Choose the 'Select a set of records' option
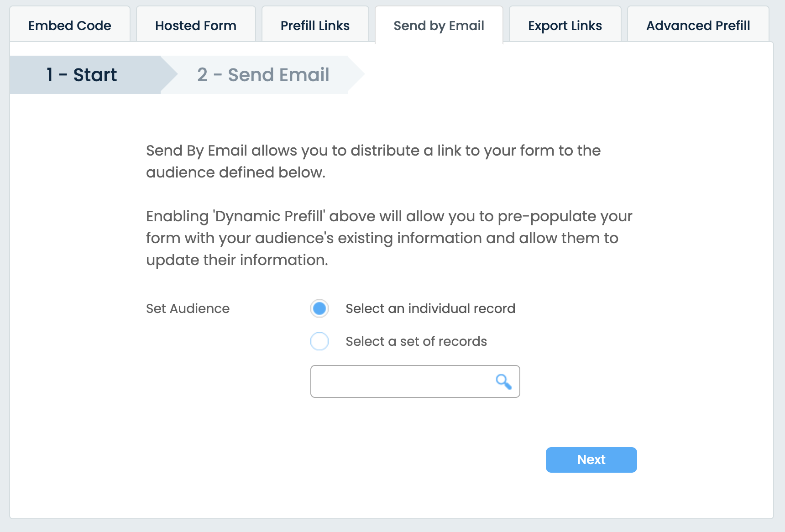This screenshot has width=785, height=532. [x=319, y=341]
